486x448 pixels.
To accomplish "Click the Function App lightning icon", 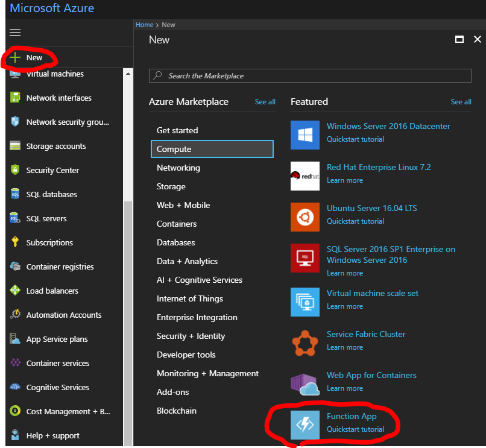I will pyautogui.click(x=305, y=424).
